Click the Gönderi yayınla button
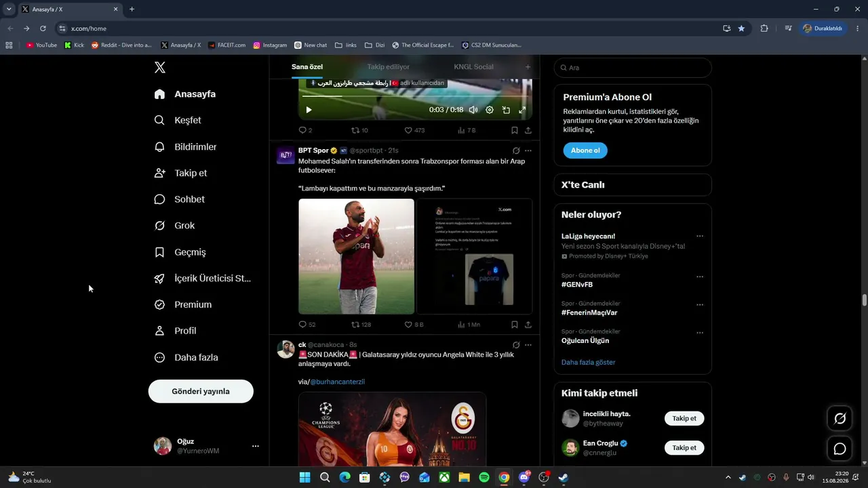The height and width of the screenshot is (488, 868). [x=201, y=392]
